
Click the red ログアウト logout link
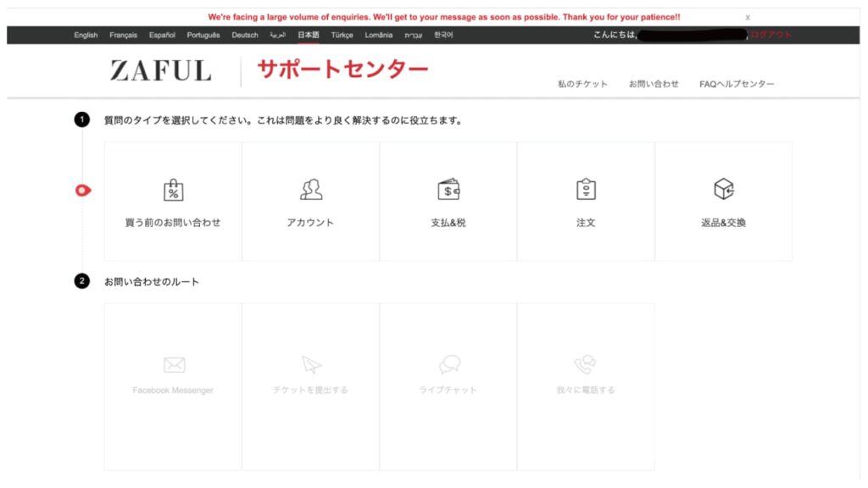[x=771, y=35]
